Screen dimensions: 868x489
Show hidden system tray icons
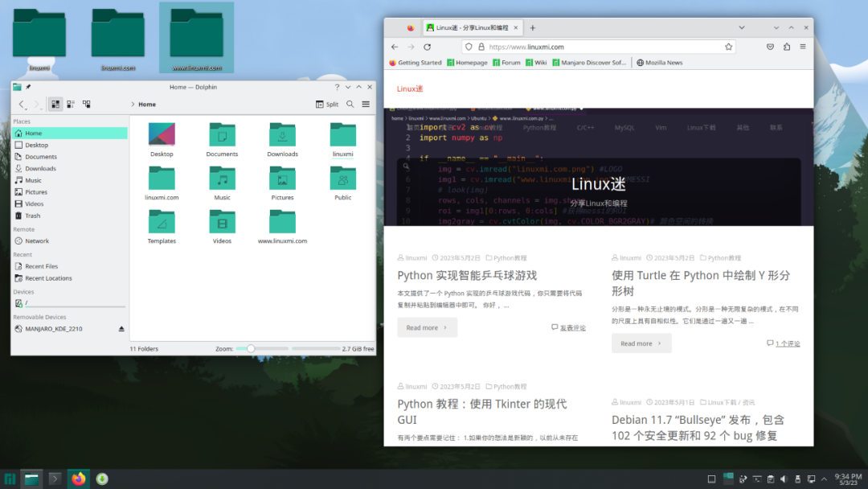(825, 479)
